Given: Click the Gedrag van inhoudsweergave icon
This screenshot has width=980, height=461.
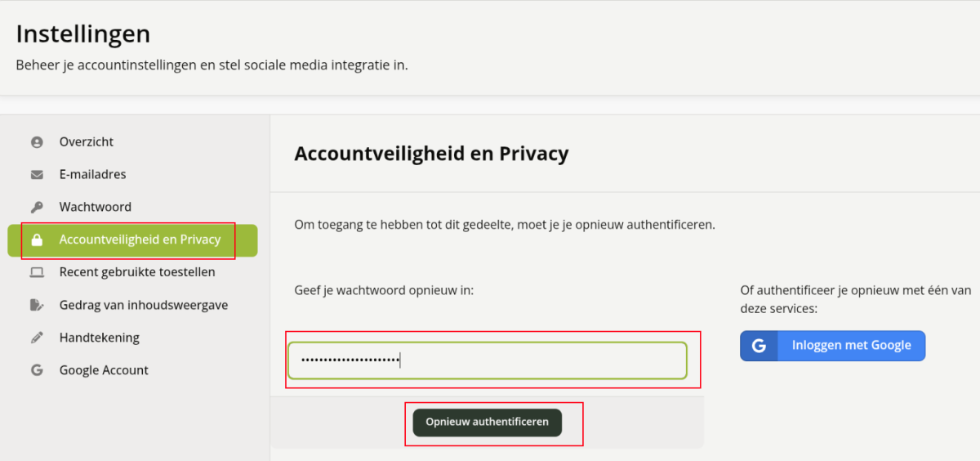Looking at the screenshot, I should coord(37,305).
